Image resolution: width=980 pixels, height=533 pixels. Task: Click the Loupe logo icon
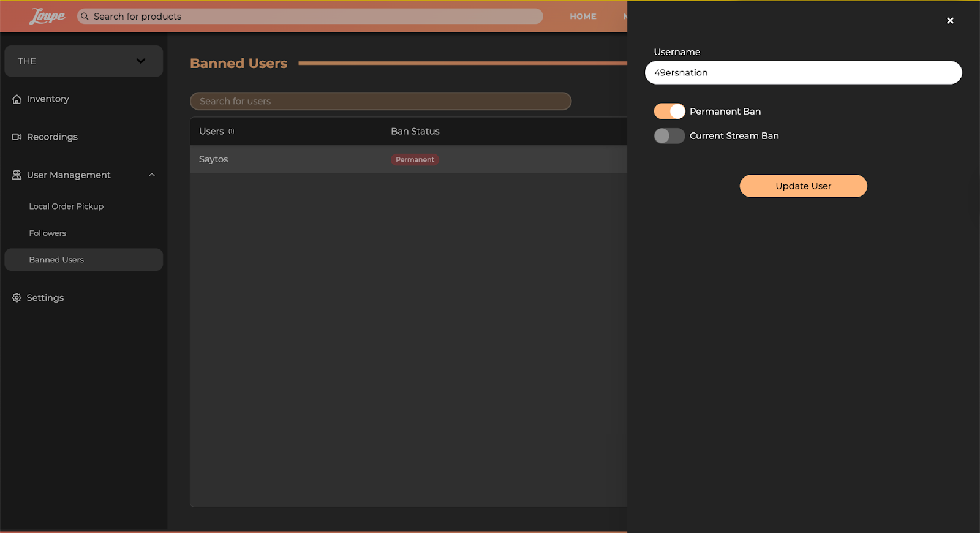47,17
